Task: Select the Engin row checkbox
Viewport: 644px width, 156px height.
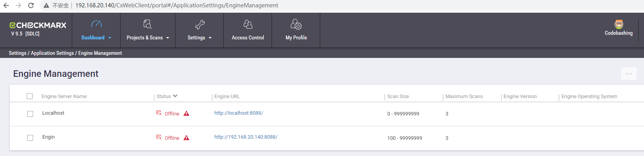Action: pos(30,138)
